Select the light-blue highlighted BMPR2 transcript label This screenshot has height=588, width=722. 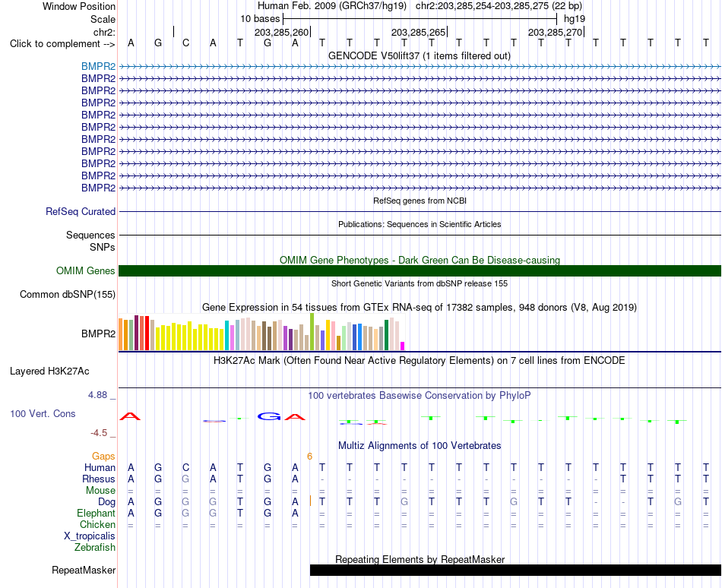pyautogui.click(x=98, y=67)
